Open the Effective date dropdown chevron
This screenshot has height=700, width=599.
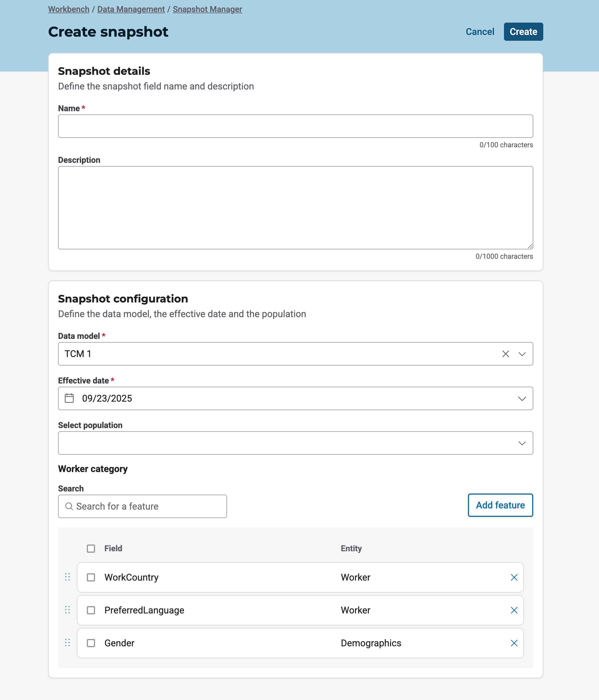[x=522, y=398]
